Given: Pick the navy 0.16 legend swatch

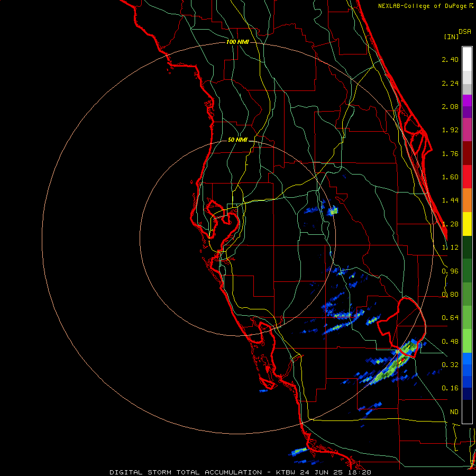Looking at the screenshot, I should click(467, 394).
